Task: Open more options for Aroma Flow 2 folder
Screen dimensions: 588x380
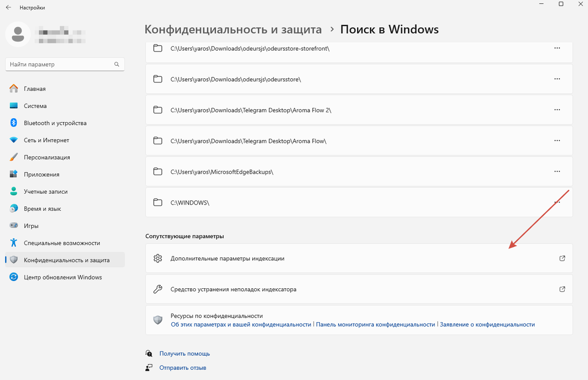Action: pyautogui.click(x=557, y=110)
